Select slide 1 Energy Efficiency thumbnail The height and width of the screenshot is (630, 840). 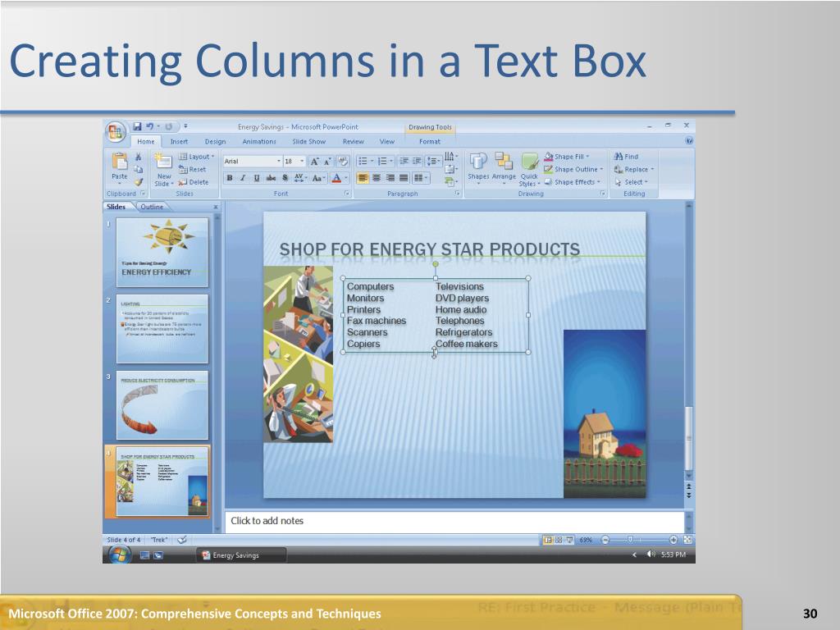(162, 252)
